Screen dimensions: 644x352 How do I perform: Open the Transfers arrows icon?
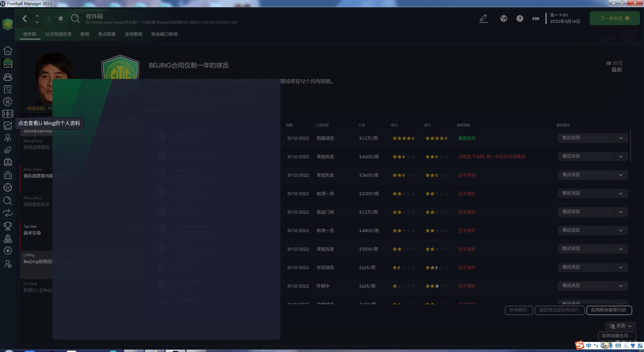(8, 213)
